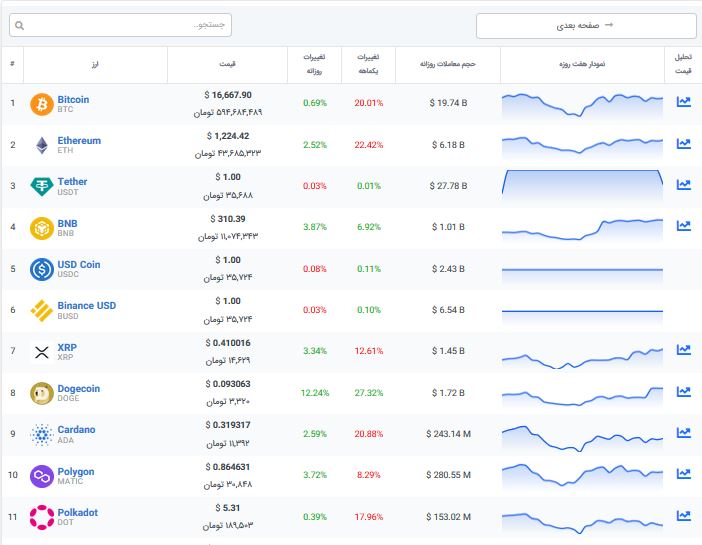Go to next page button صفحه بعدی
The image size is (702, 545).
586,26
